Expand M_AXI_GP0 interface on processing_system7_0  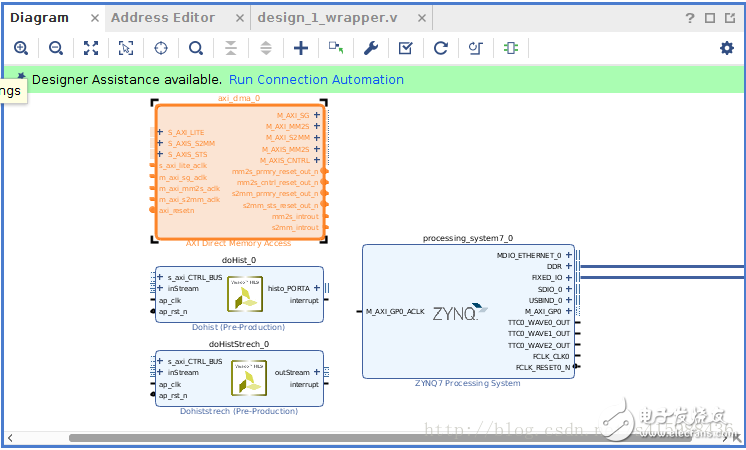click(569, 311)
